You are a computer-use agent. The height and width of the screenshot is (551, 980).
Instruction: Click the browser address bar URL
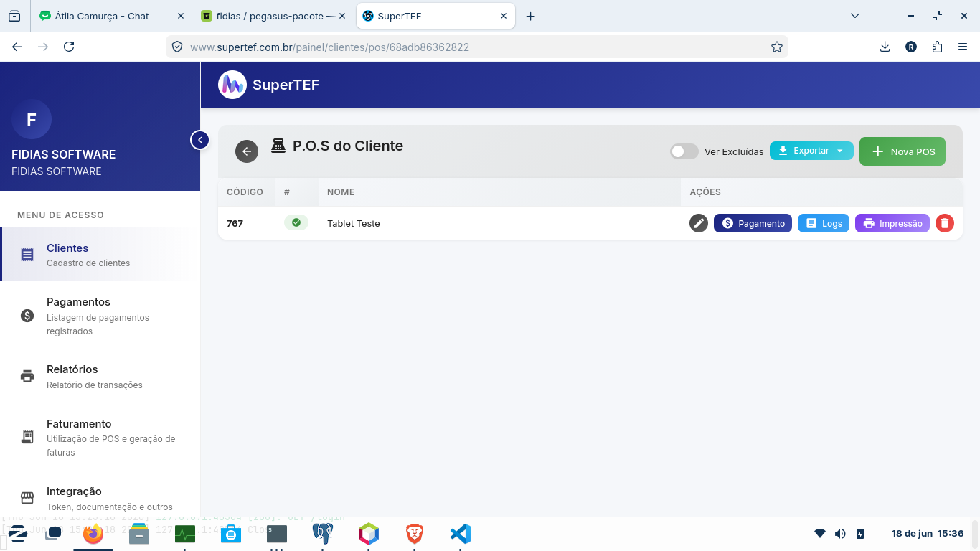(329, 47)
